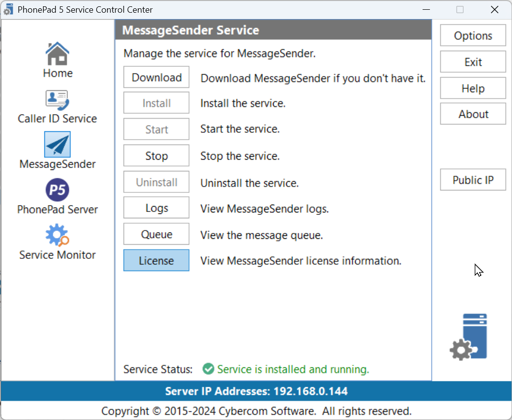Click the Download button
Viewport: 512px width, 420px height.
[x=156, y=77]
